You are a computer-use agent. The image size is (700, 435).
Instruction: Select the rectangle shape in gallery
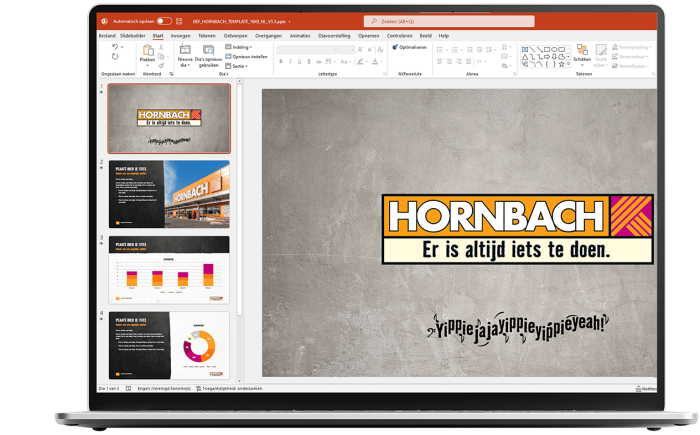(x=547, y=49)
